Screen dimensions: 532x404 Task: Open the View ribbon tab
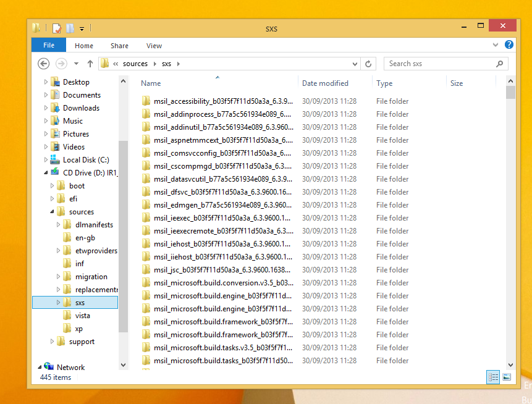(x=154, y=46)
